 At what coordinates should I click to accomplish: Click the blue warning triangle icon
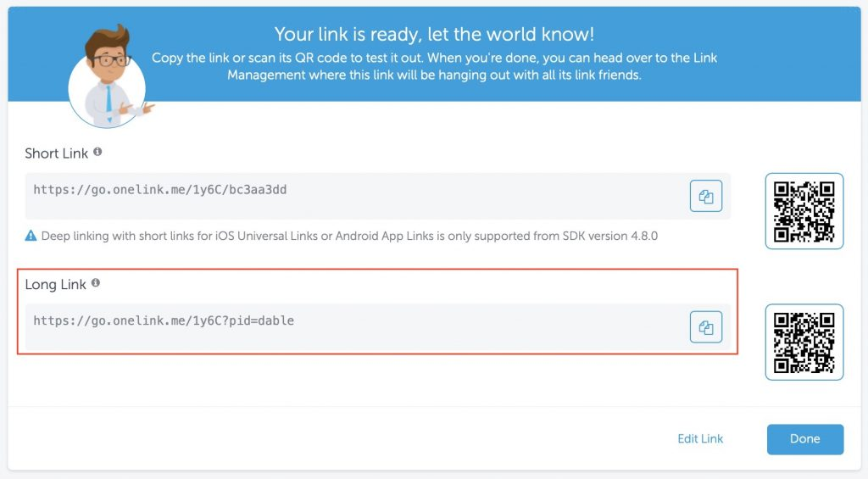(31, 236)
